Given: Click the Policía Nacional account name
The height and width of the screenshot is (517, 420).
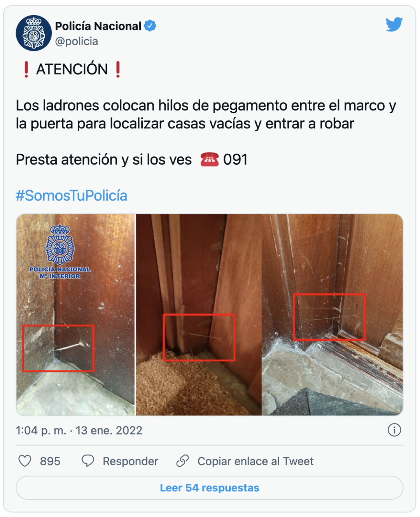Looking at the screenshot, I should click(98, 26).
